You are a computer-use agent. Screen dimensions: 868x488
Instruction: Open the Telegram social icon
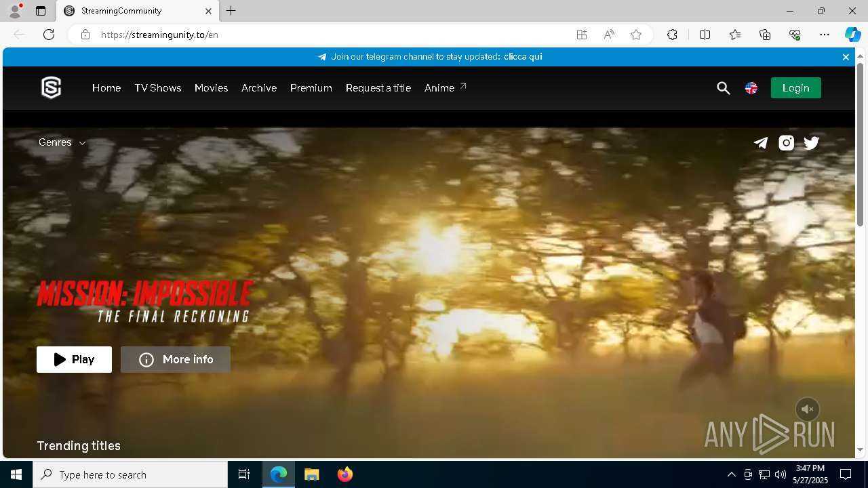761,142
